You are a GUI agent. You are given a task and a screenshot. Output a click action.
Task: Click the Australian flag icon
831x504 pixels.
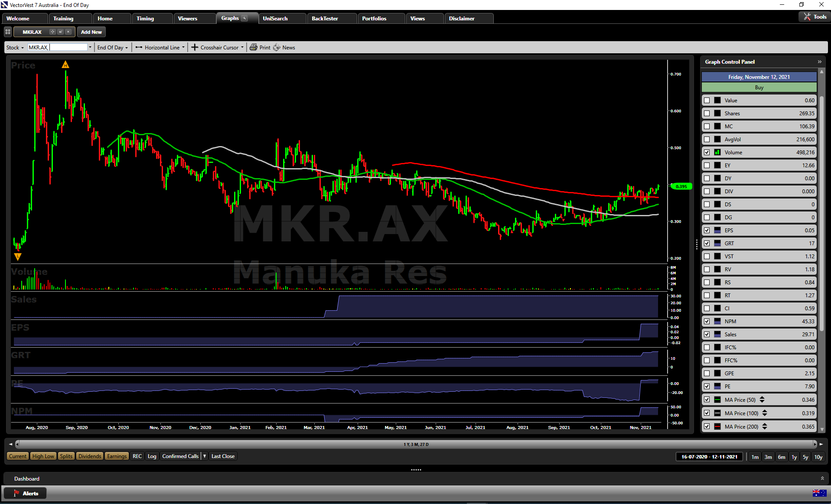[x=819, y=493]
